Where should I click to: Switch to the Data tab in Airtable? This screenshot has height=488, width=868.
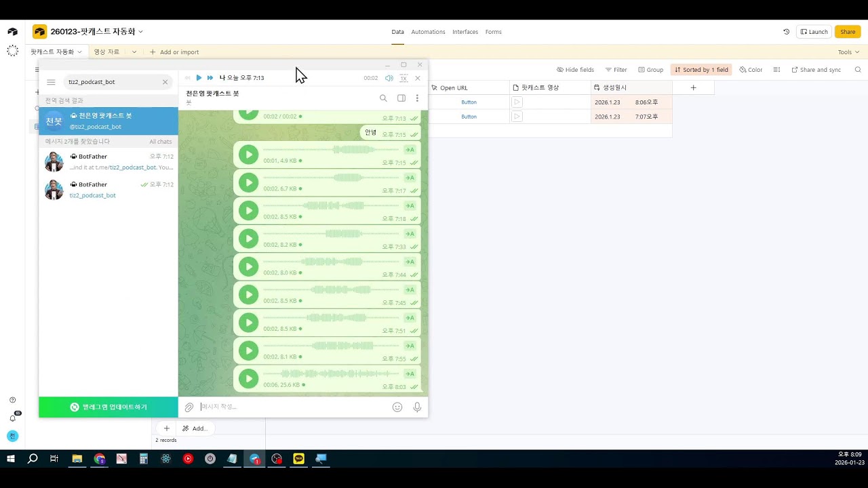point(397,32)
